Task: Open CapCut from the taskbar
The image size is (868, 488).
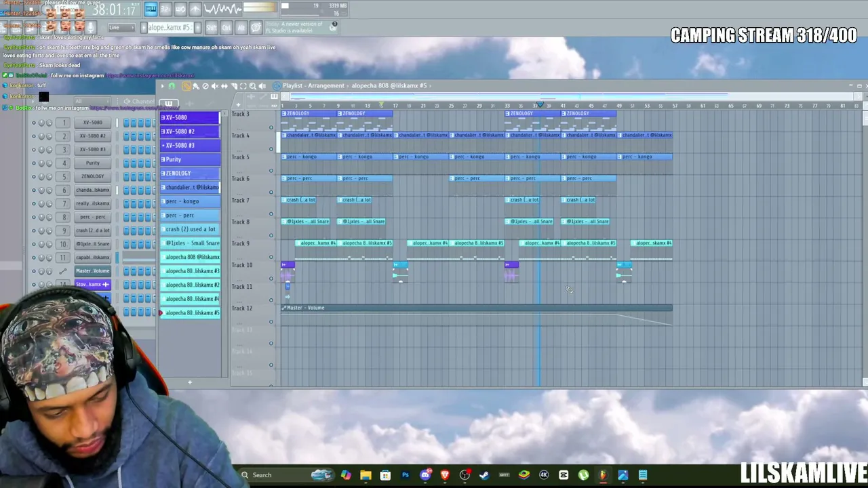Action: (x=564, y=475)
